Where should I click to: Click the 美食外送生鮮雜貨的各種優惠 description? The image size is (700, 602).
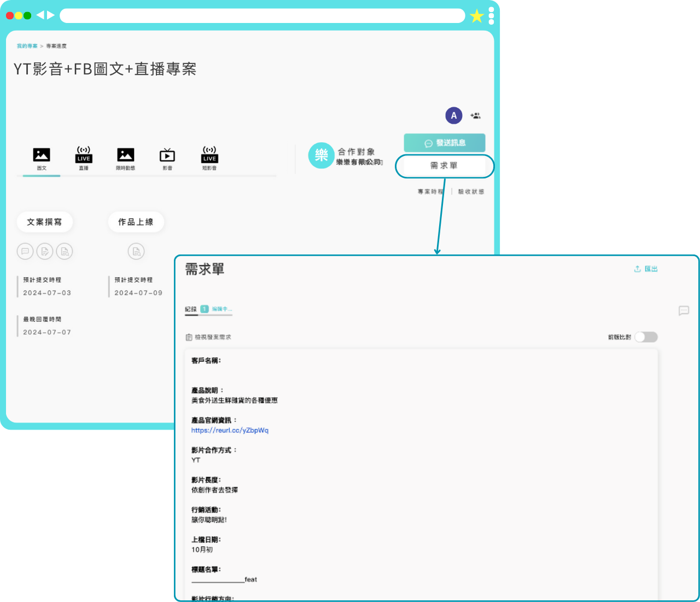tap(235, 401)
